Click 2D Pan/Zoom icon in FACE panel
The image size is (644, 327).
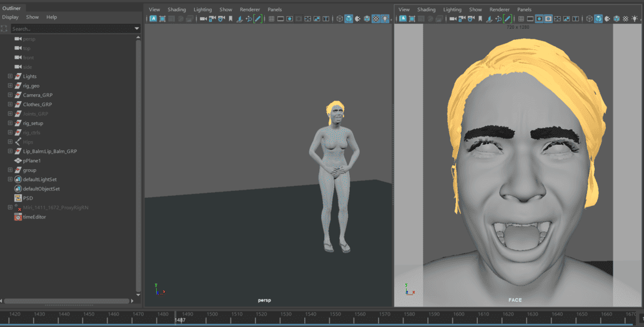tap(498, 19)
